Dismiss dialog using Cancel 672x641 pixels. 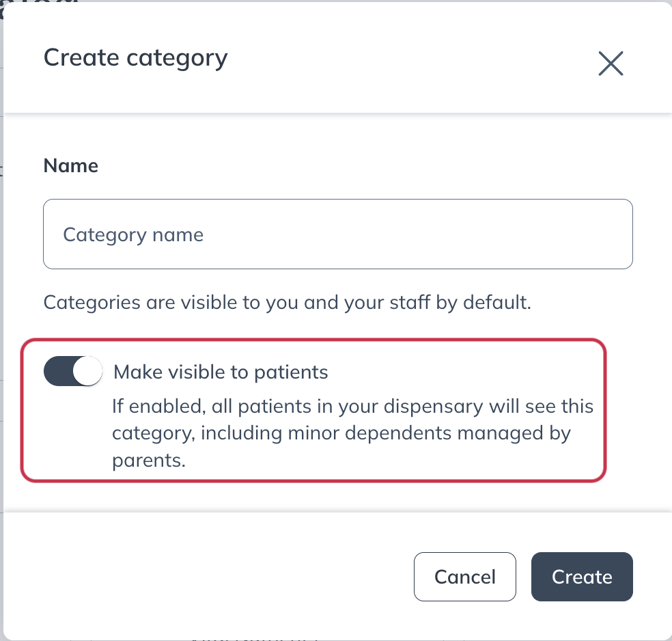[464, 577]
